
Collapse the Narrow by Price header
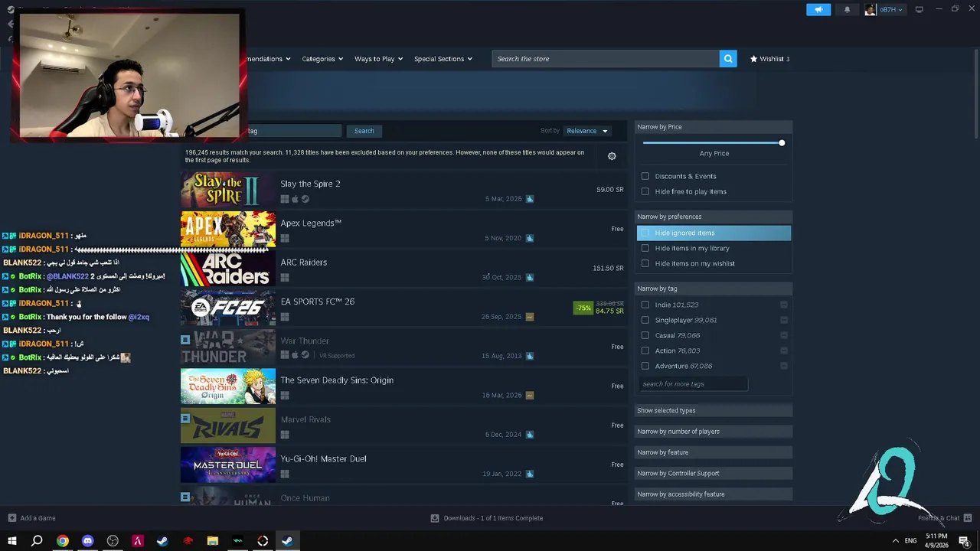point(714,127)
